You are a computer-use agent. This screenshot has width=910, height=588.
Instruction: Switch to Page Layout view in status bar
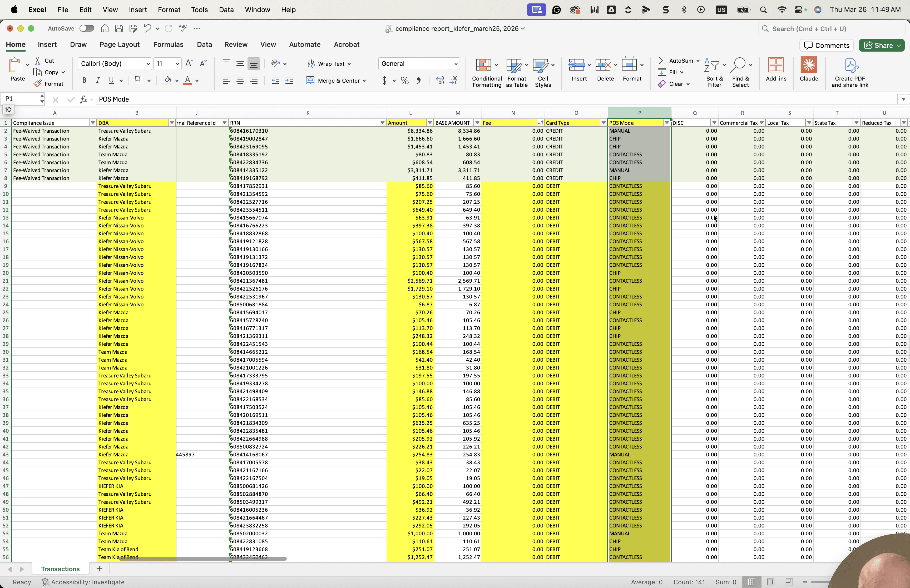770,581
